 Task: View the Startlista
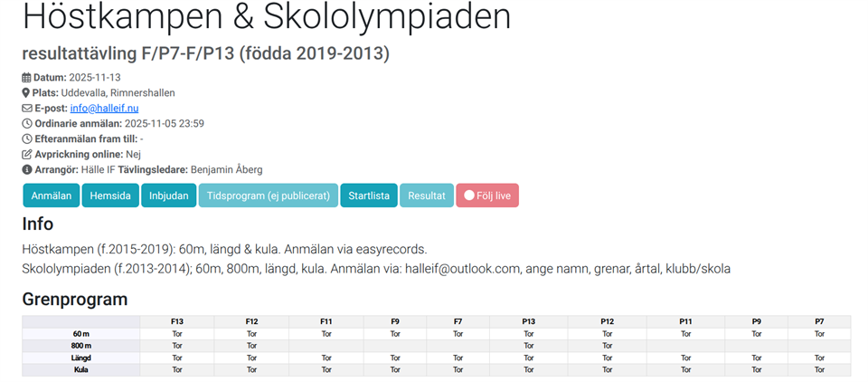(x=369, y=196)
